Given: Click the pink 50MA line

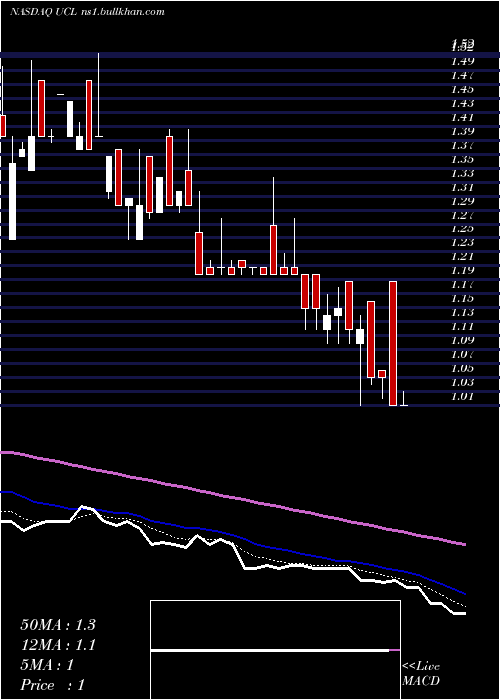Looking at the screenshot, I should [232, 497].
